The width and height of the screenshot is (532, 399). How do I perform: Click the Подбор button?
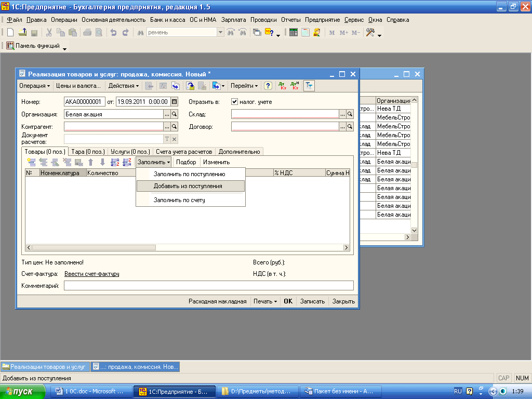coord(186,162)
